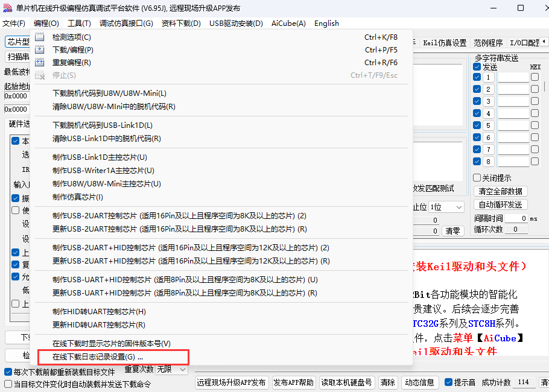Open the 资料下载(D) menu

[181, 24]
